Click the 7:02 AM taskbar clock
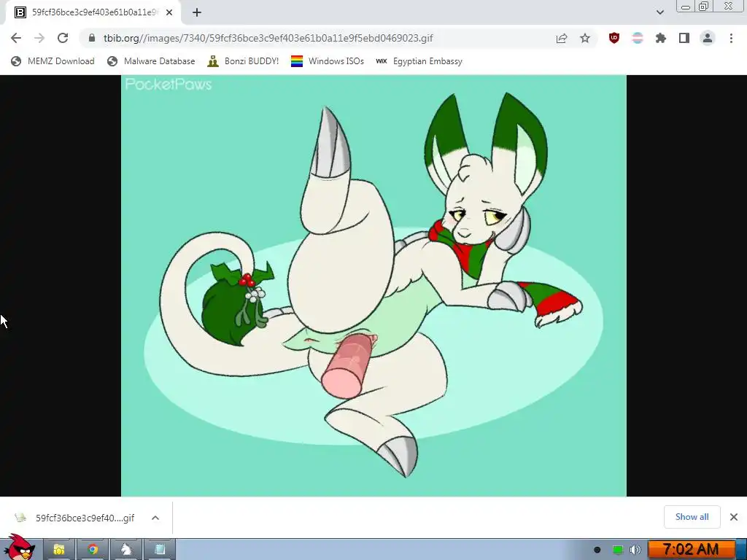 tap(691, 550)
